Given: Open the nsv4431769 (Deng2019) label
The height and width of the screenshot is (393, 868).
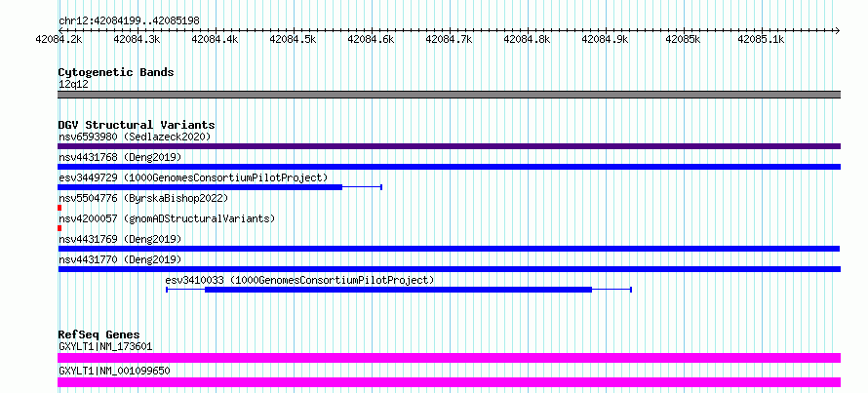Looking at the screenshot, I should pos(120,239).
